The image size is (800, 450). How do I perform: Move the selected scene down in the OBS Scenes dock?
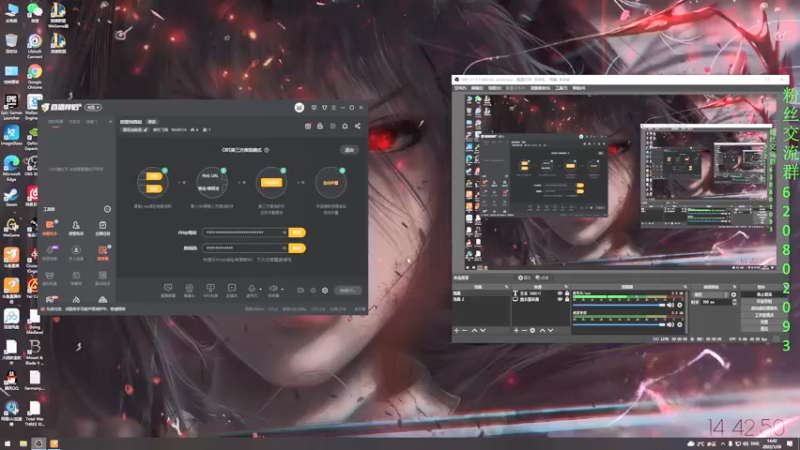pyautogui.click(x=483, y=331)
